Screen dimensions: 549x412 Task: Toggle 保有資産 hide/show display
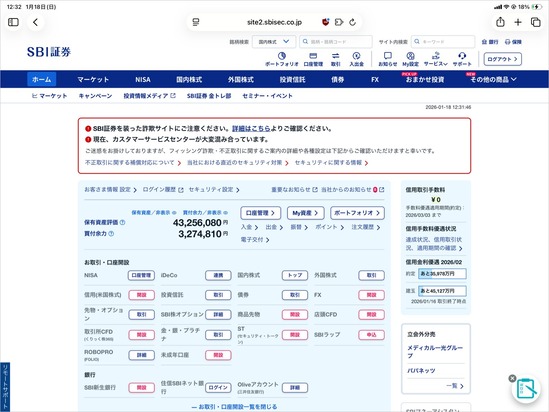coord(154,212)
